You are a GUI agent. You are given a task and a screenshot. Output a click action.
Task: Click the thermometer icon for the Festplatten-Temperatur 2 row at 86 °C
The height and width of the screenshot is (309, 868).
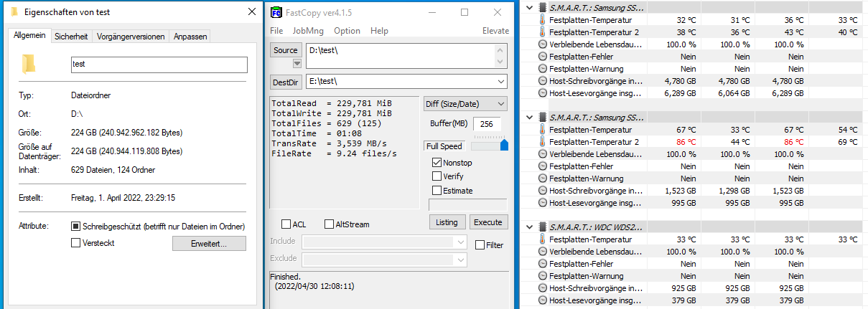[542, 142]
